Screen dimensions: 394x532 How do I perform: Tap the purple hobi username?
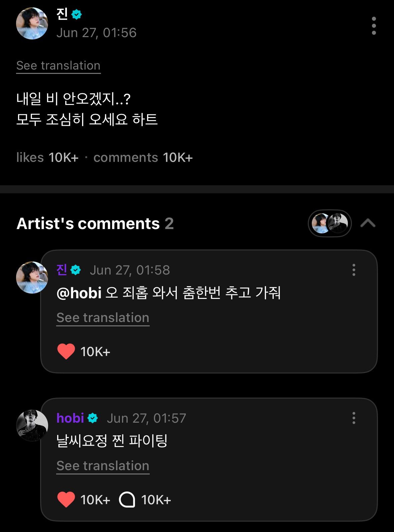[x=70, y=418]
